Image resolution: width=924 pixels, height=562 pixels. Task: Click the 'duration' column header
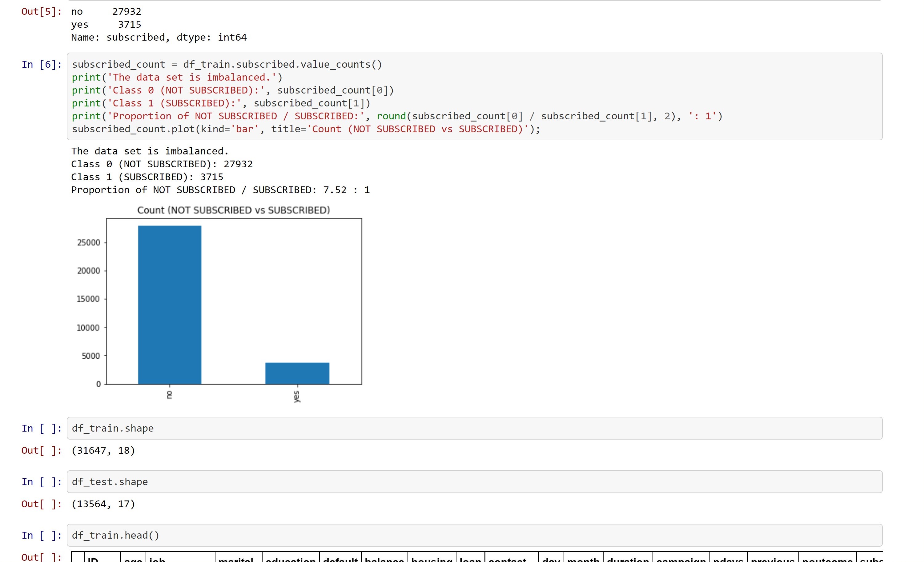coord(628,559)
